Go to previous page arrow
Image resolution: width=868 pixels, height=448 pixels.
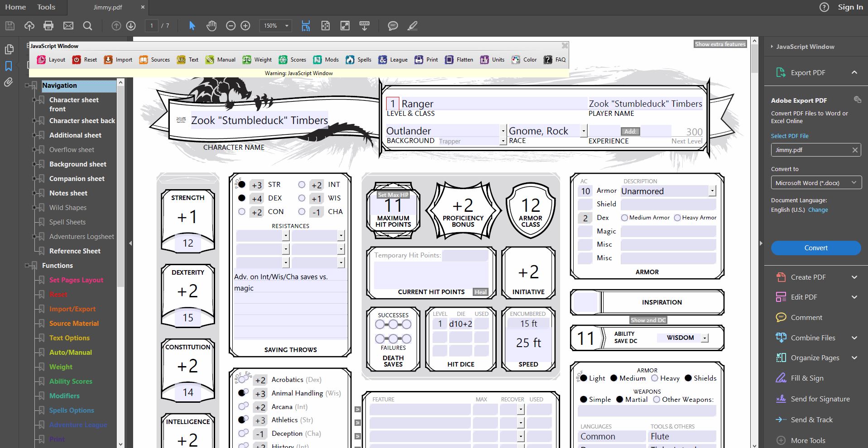[x=116, y=26]
